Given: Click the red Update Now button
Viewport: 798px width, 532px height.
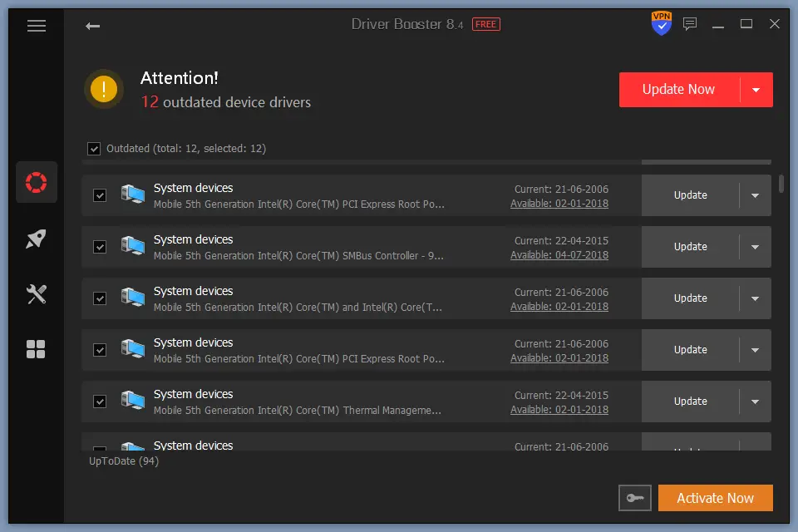Looking at the screenshot, I should 679,90.
